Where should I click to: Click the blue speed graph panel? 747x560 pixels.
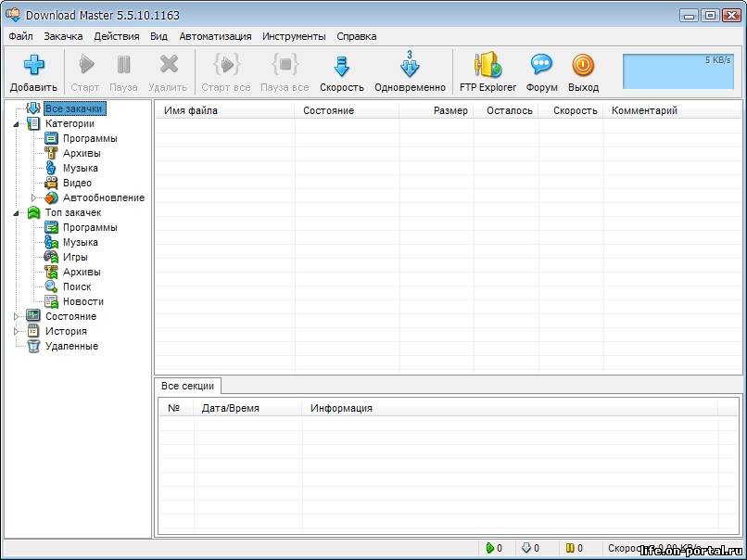coord(677,71)
